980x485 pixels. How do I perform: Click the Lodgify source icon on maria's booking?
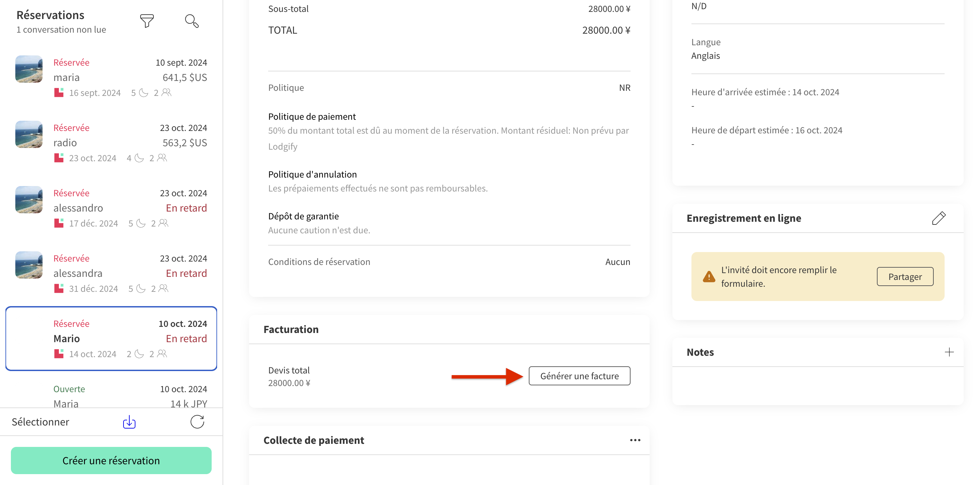pos(59,93)
